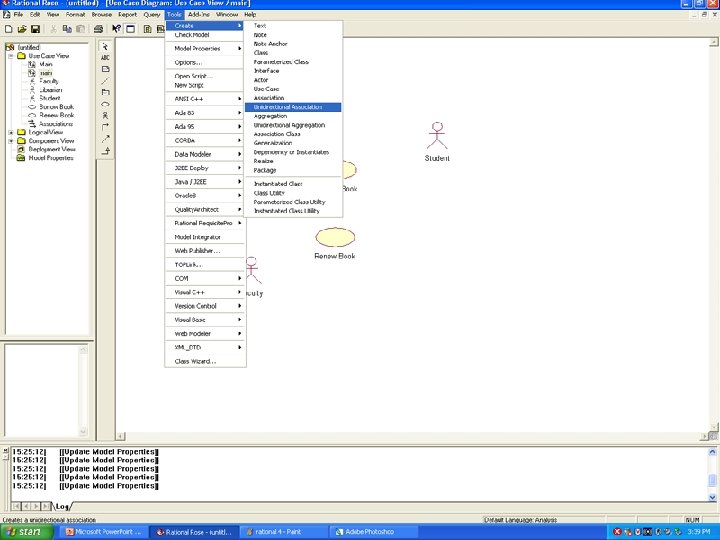720x540 pixels.
Task: Open the Format menu
Action: click(75, 15)
